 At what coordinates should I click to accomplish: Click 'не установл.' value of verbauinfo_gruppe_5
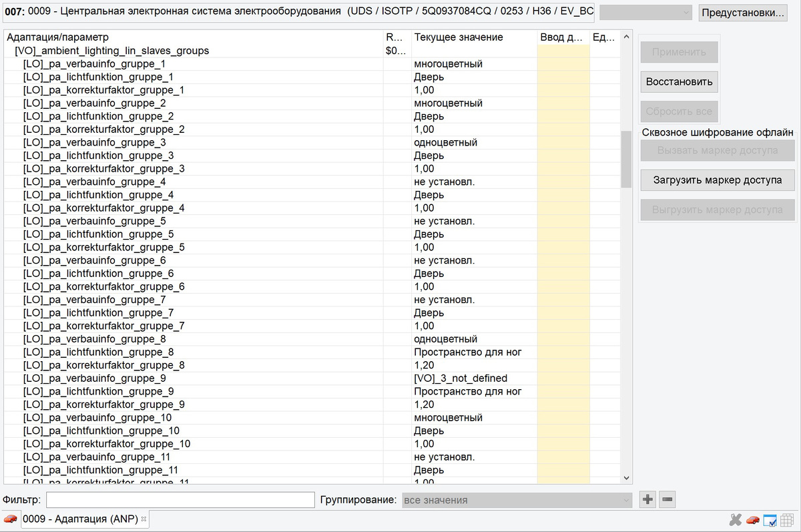[x=444, y=221]
